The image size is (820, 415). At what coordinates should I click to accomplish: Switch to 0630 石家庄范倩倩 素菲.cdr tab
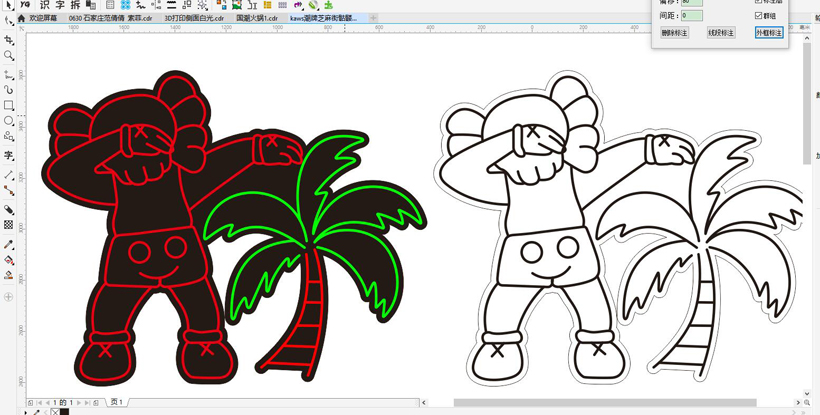(x=110, y=18)
